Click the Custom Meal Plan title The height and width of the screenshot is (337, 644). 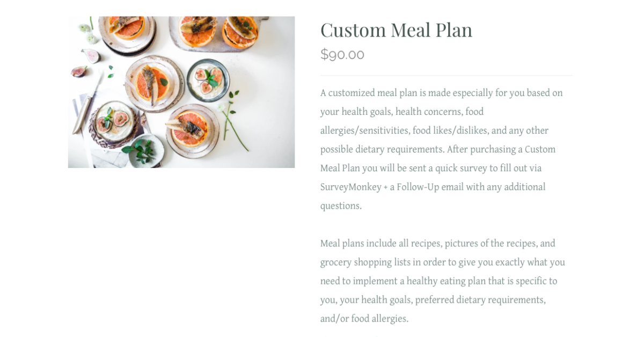pos(396,30)
